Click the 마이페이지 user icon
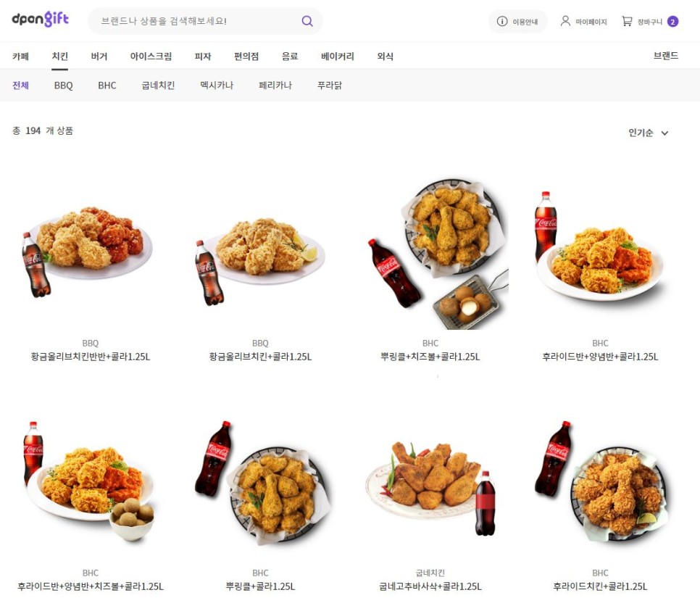This screenshot has height=598, width=700. (565, 21)
